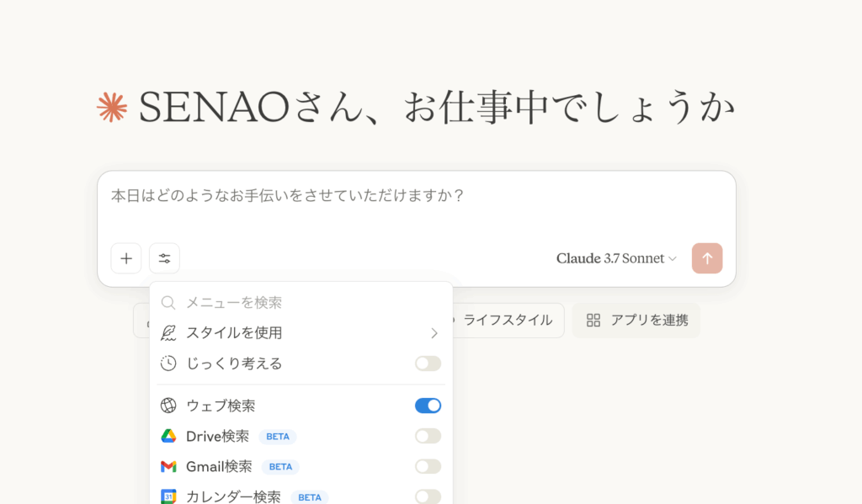This screenshot has height=504, width=862.
Task: Disable the ウェブ検索 toggle
Action: [x=428, y=406]
